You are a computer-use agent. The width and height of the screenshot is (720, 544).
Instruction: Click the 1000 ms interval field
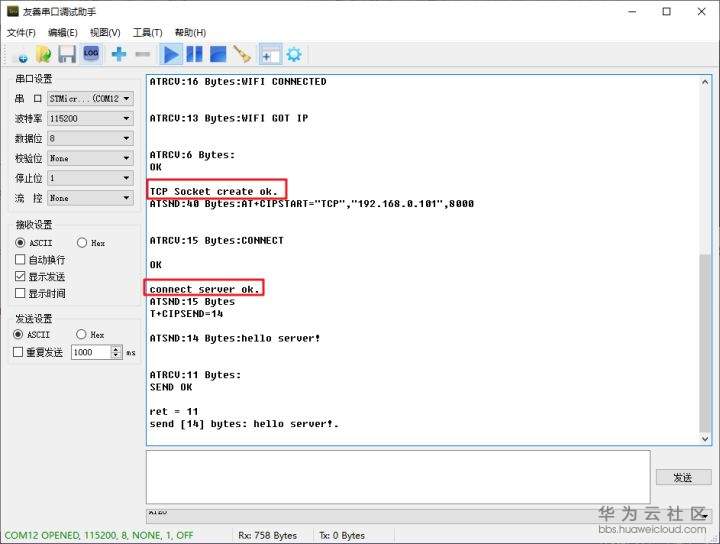pyautogui.click(x=91, y=353)
